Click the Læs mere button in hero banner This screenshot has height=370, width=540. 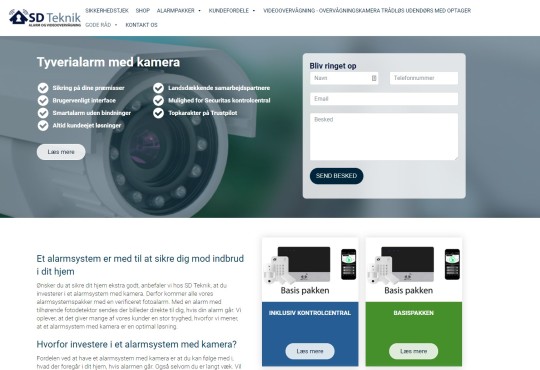pyautogui.click(x=61, y=152)
